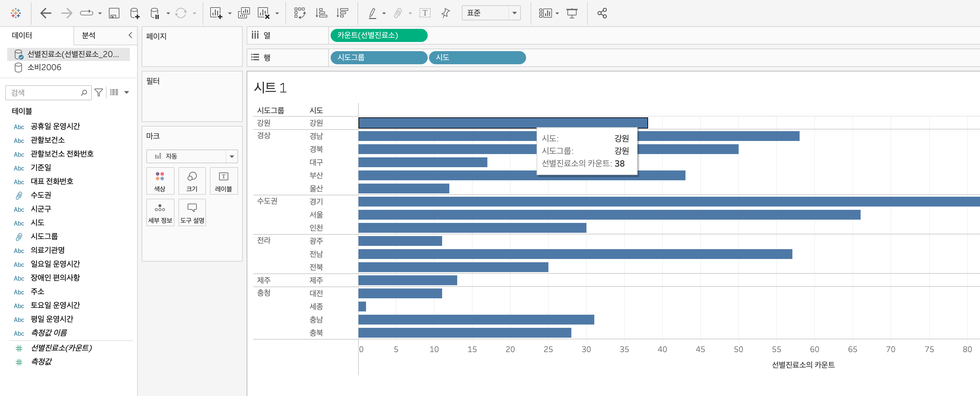This screenshot has height=396, width=980.
Task: Add a new data source
Action: click(135, 13)
